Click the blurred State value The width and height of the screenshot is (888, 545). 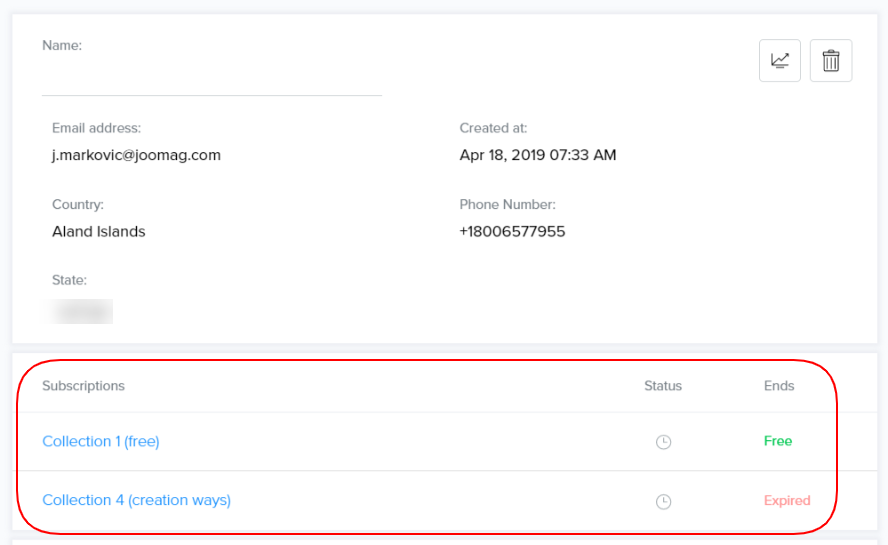pyautogui.click(x=81, y=311)
